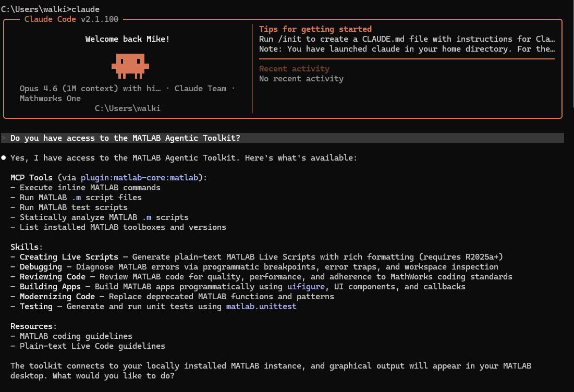Click the orange Claude mascot icon
This screenshot has width=574, height=392.
coord(130,66)
